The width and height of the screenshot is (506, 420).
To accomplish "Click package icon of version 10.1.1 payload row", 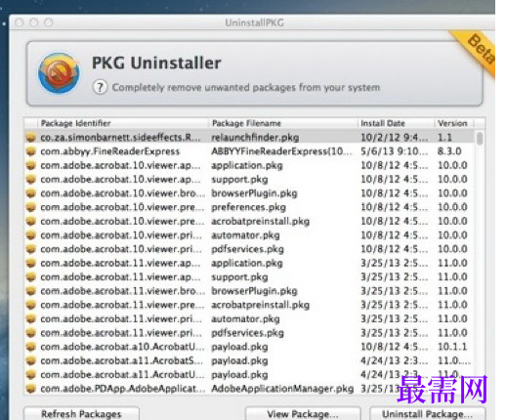I will pyautogui.click(x=31, y=347).
